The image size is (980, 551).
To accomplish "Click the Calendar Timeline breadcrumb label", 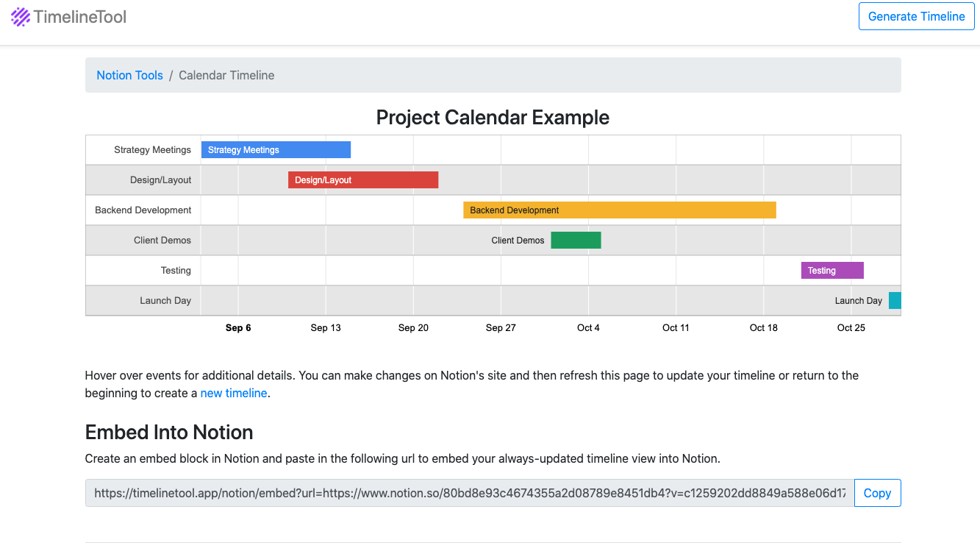I will click(x=226, y=75).
